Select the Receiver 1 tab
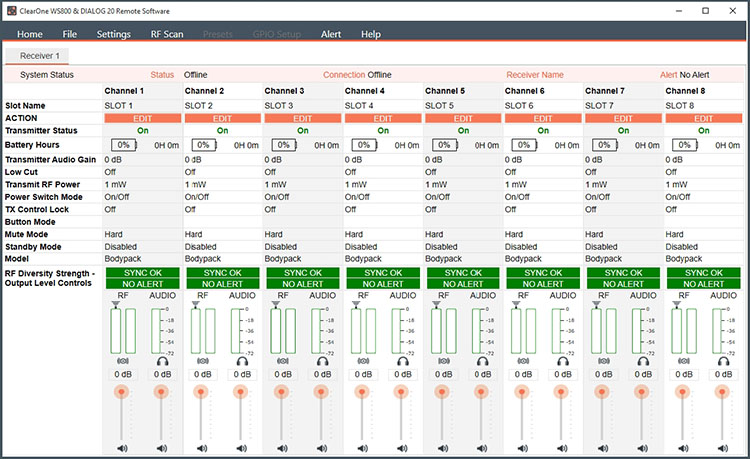Screen dimensions: 750x459 pos(40,57)
